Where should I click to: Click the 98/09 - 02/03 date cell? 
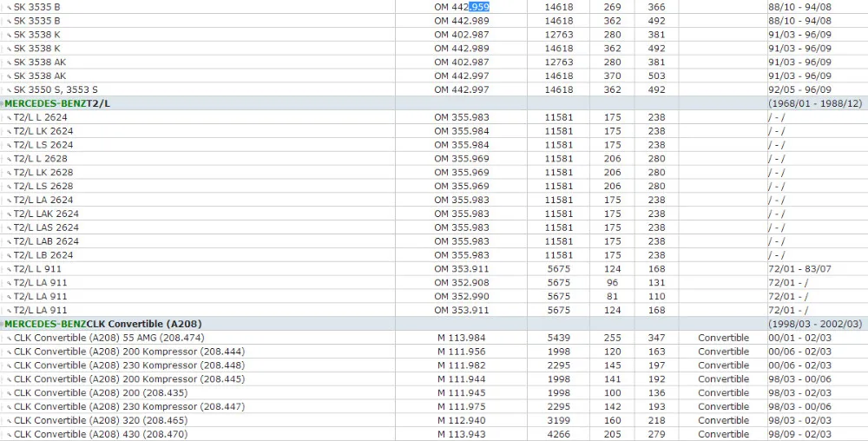click(x=800, y=434)
